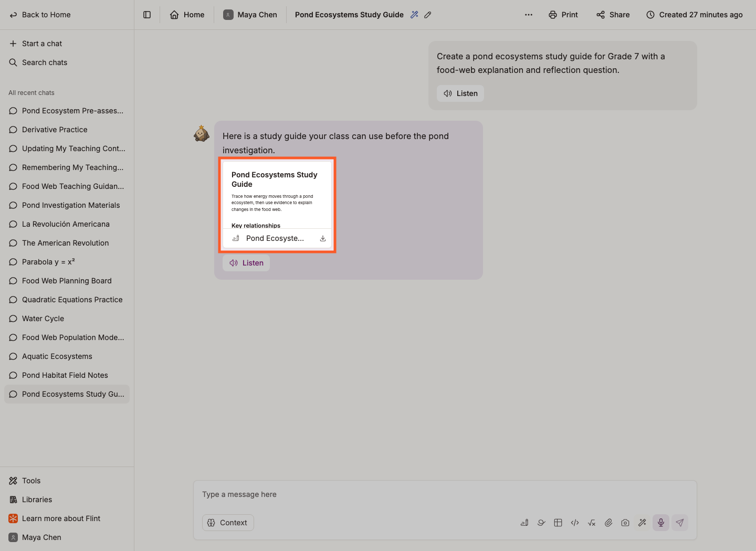Open Quadratic Equations Practice chat
The image size is (756, 551).
(67, 300)
